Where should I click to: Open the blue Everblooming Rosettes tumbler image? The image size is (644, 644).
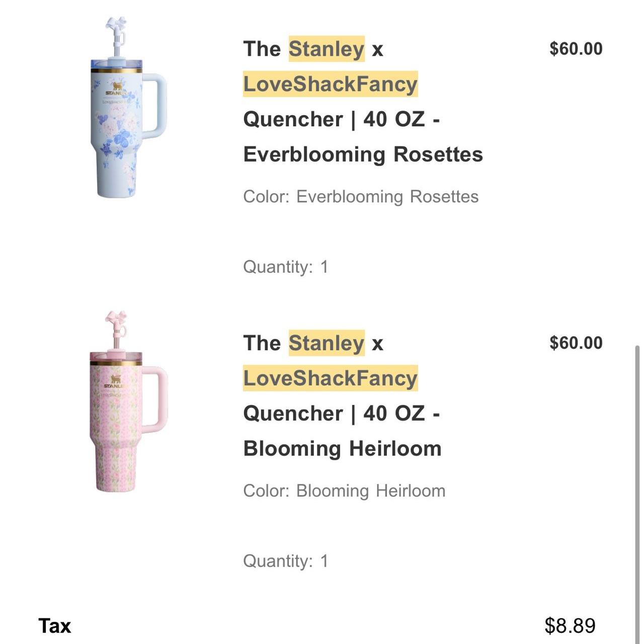128,107
